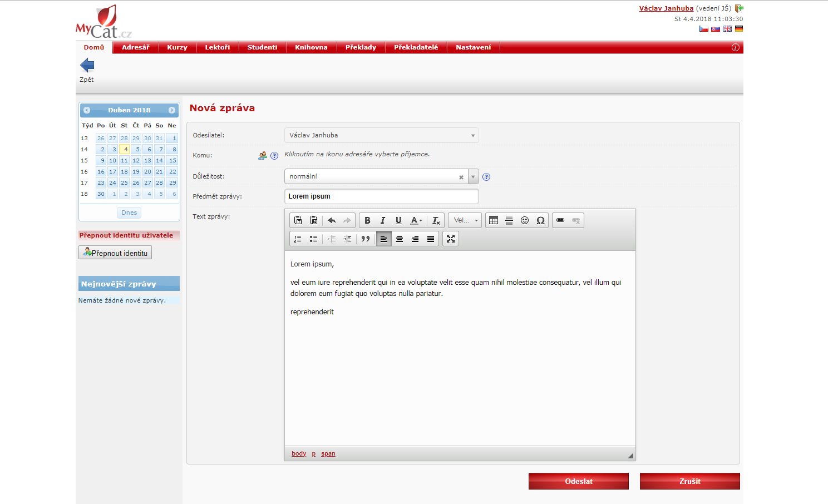This screenshot has height=504, width=828.
Task: Toggle italic formatting
Action: coord(383,220)
